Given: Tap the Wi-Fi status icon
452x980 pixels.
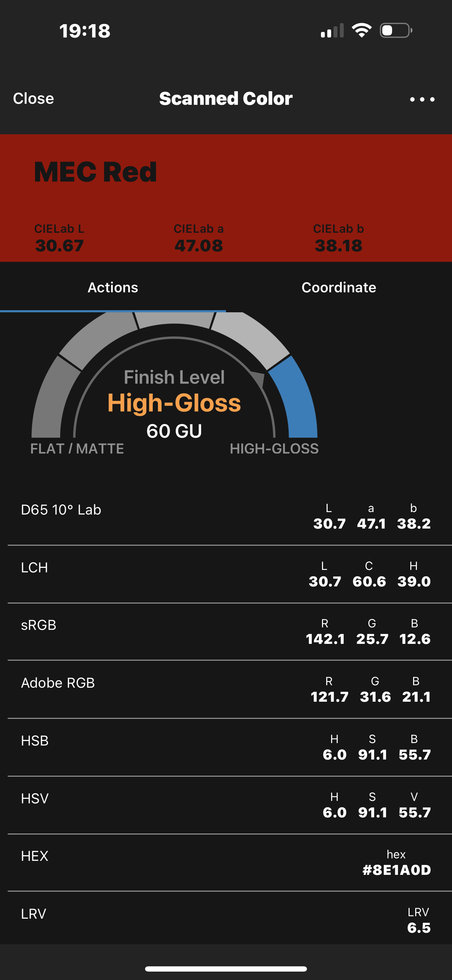Looking at the screenshot, I should click(x=362, y=30).
